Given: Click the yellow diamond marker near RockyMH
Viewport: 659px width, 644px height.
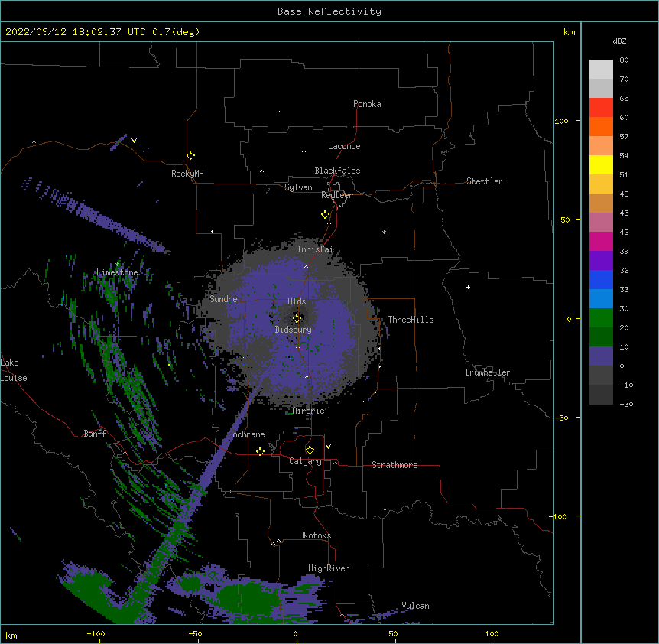Looking at the screenshot, I should click(x=190, y=156).
